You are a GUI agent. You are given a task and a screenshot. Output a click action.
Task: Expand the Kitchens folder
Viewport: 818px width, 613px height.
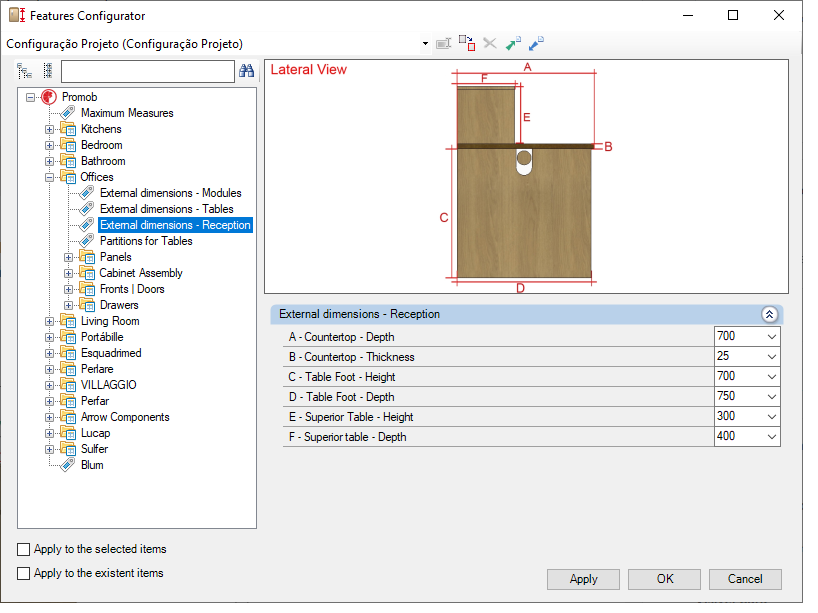(x=50, y=129)
